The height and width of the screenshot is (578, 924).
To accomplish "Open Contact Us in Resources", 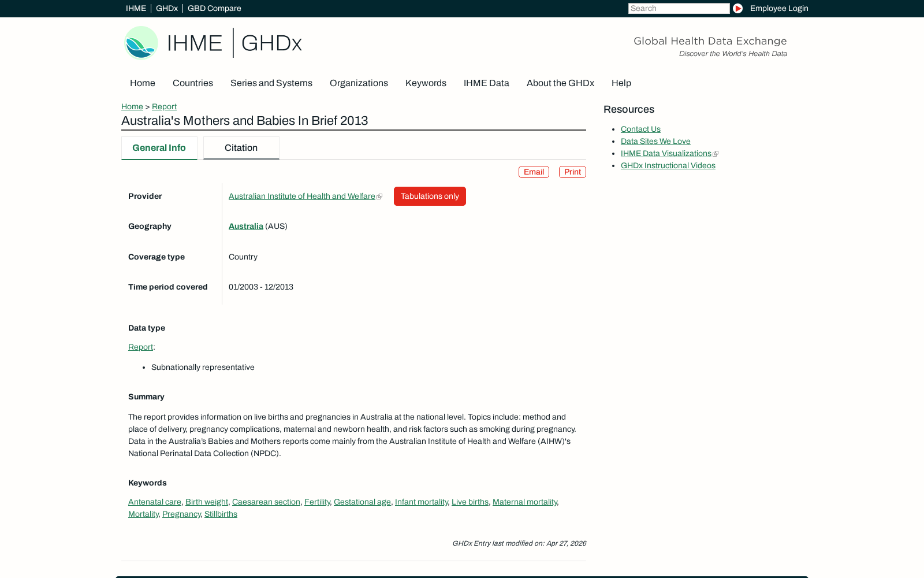I will pyautogui.click(x=640, y=129).
